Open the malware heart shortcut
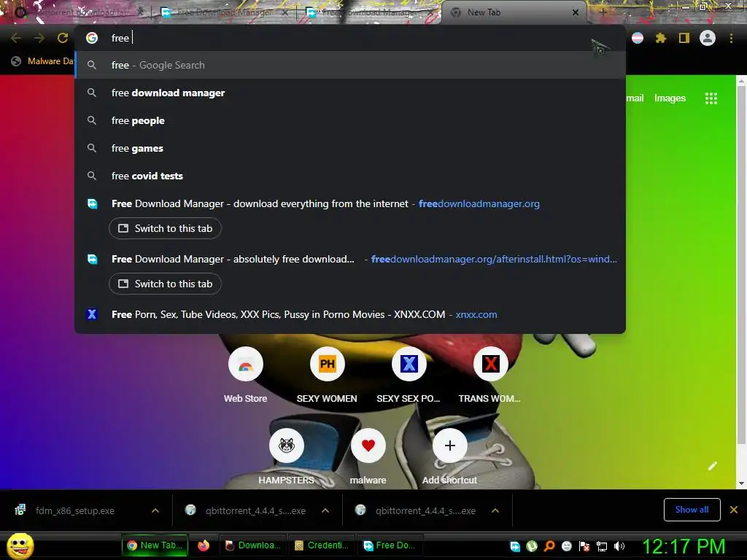The width and height of the screenshot is (747, 560). click(368, 456)
